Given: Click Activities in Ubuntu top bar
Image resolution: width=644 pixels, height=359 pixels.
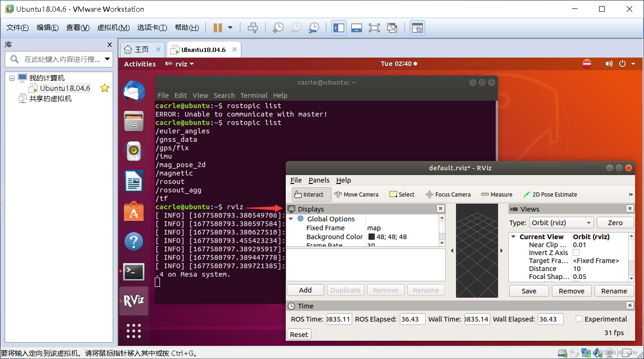Looking at the screenshot, I should (140, 64).
